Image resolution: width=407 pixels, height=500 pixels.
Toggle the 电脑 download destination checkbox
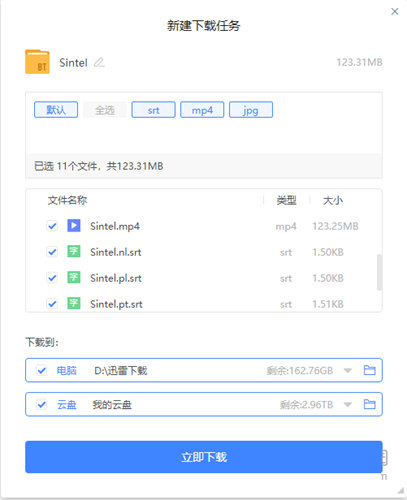42,370
